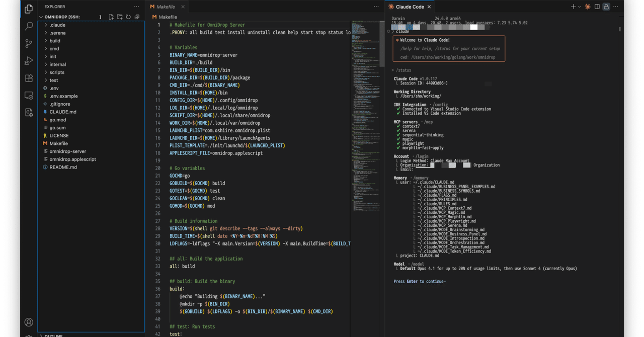Open the Extensions view
Image resolution: width=644 pixels, height=337 pixels.
point(29,78)
